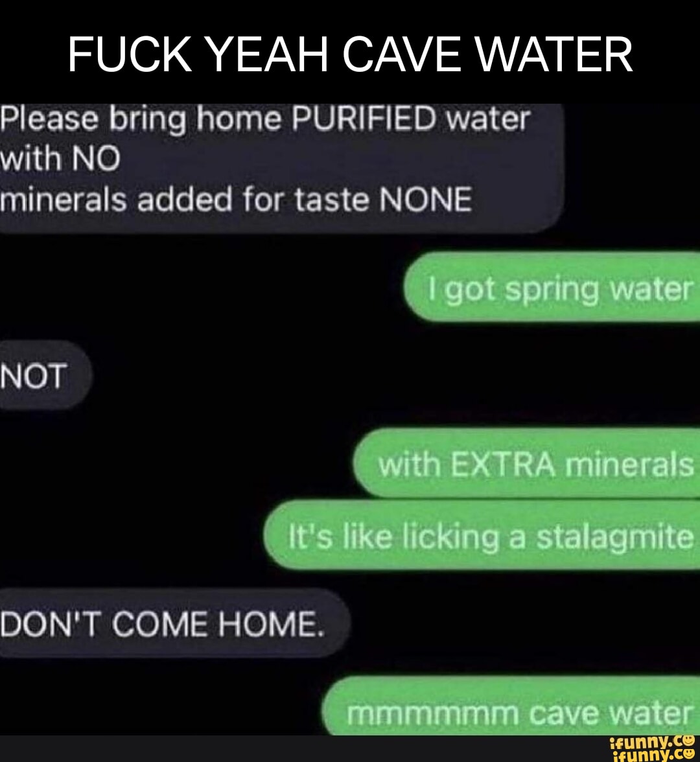The image size is (700, 762).
Task: Tap the 'with EXTRA minerals' green bubble
Action: pyautogui.click(x=527, y=463)
